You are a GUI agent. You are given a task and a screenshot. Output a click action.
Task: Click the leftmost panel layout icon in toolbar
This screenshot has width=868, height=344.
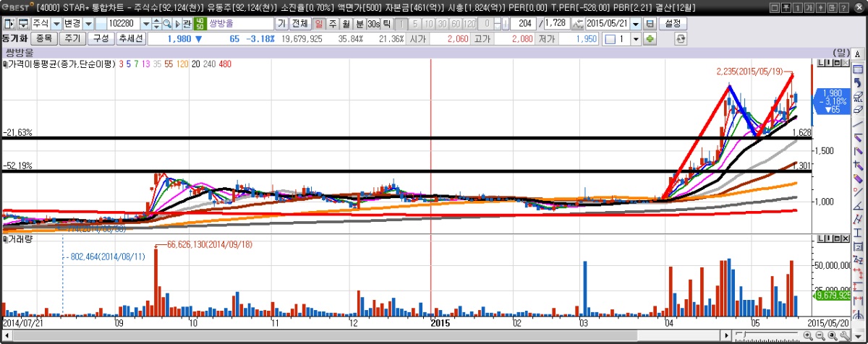click(9, 24)
